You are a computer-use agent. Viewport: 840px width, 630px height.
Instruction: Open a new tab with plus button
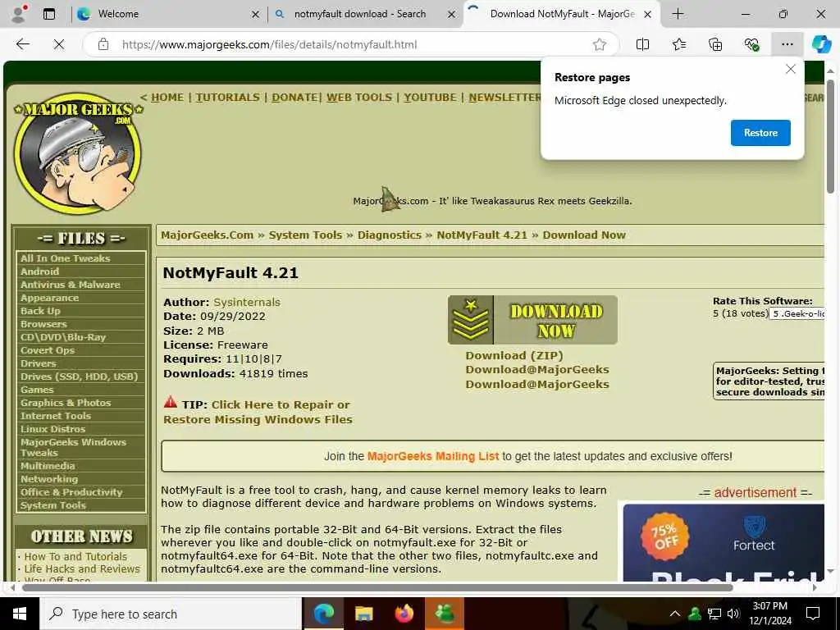tap(678, 14)
